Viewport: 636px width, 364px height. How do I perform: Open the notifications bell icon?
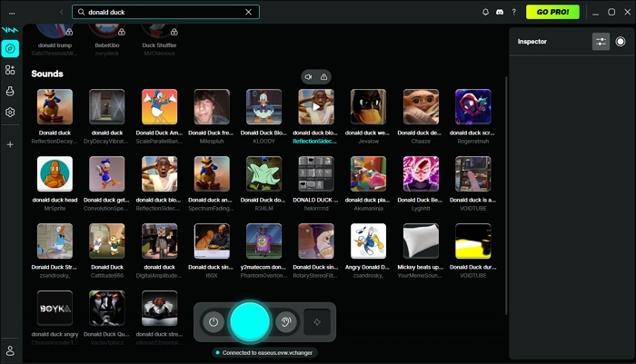click(485, 12)
